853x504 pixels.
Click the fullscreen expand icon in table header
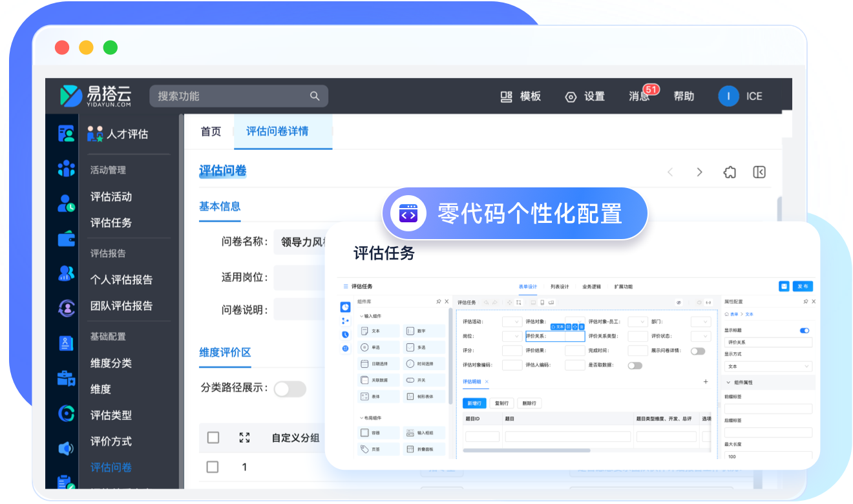tap(244, 437)
